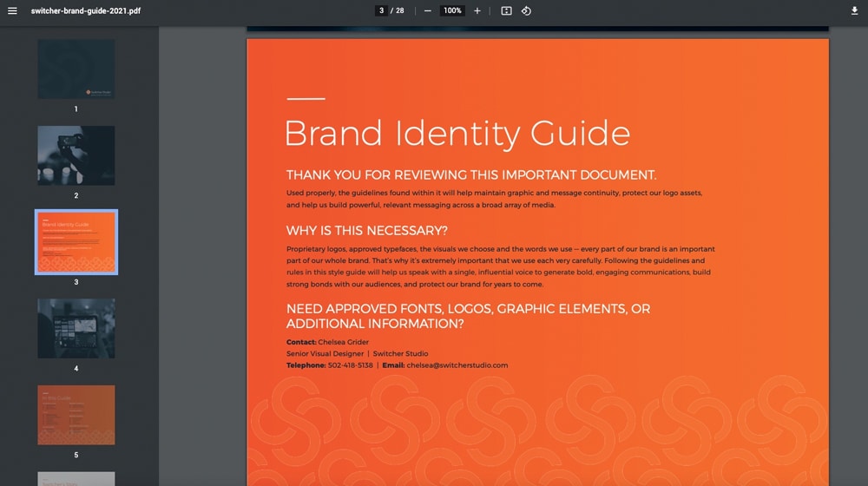Click the fit to page icon
Screen dimensions: 868x486
(506, 10)
